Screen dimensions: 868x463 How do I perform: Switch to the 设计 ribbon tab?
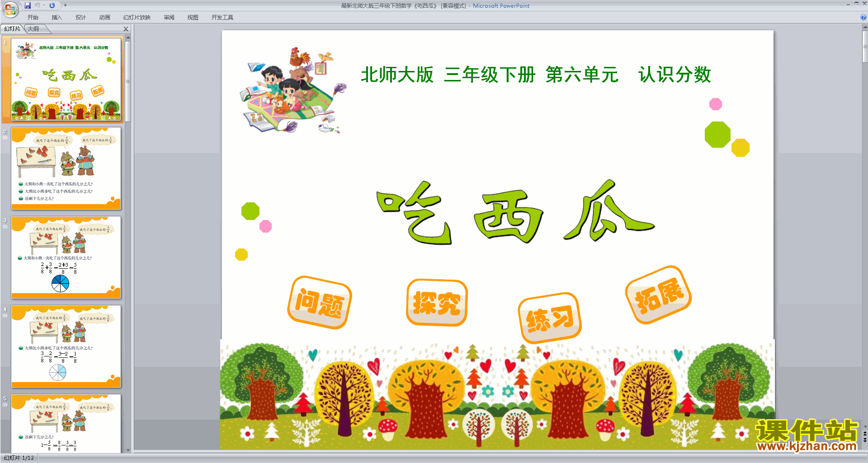tap(80, 18)
